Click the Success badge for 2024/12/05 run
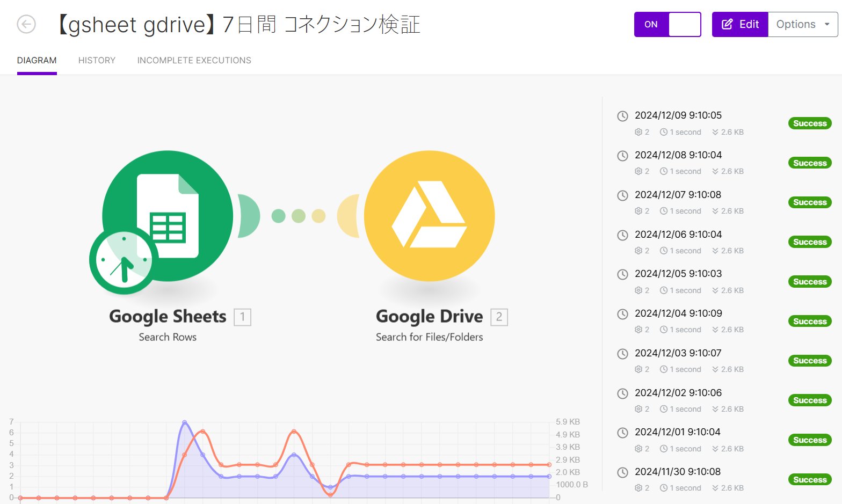Screen dimensions: 842x504 (x=810, y=282)
